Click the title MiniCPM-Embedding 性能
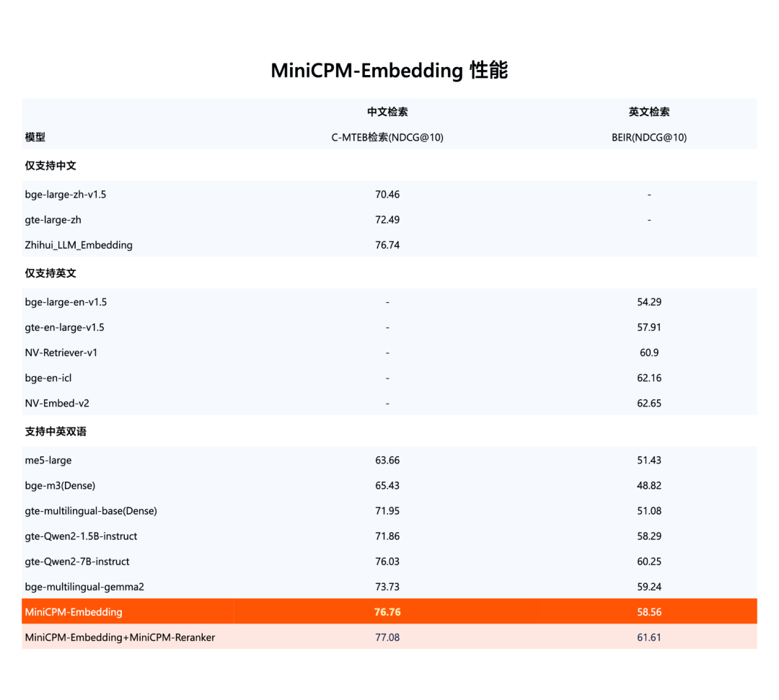779x700 pixels. pyautogui.click(x=389, y=70)
